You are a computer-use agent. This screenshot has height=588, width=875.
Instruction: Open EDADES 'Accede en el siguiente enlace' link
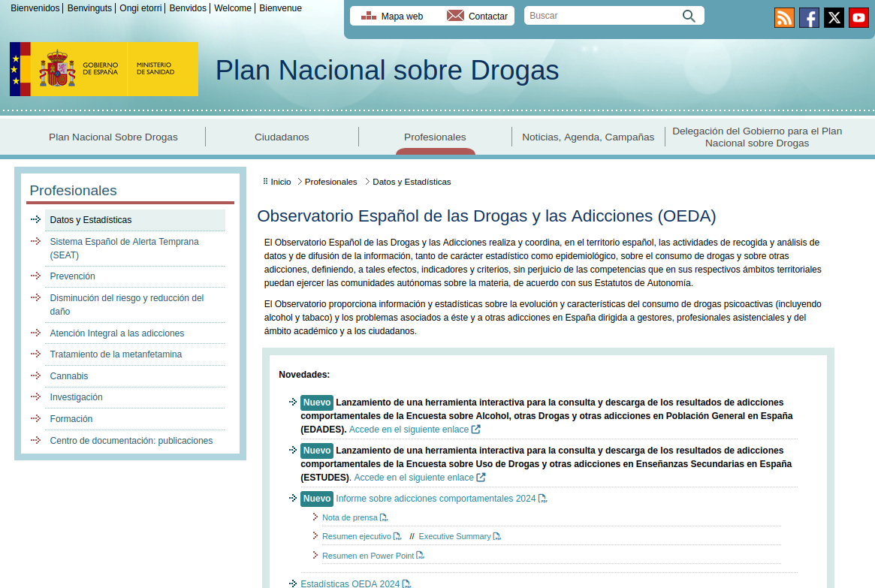(409, 430)
